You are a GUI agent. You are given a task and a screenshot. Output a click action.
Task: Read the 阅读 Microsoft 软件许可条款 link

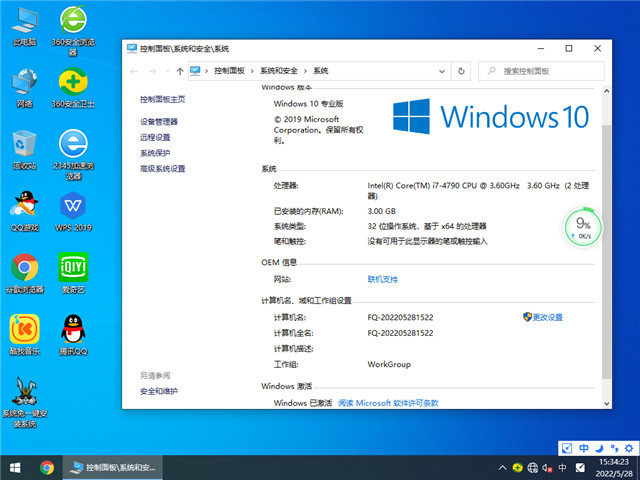(x=388, y=403)
